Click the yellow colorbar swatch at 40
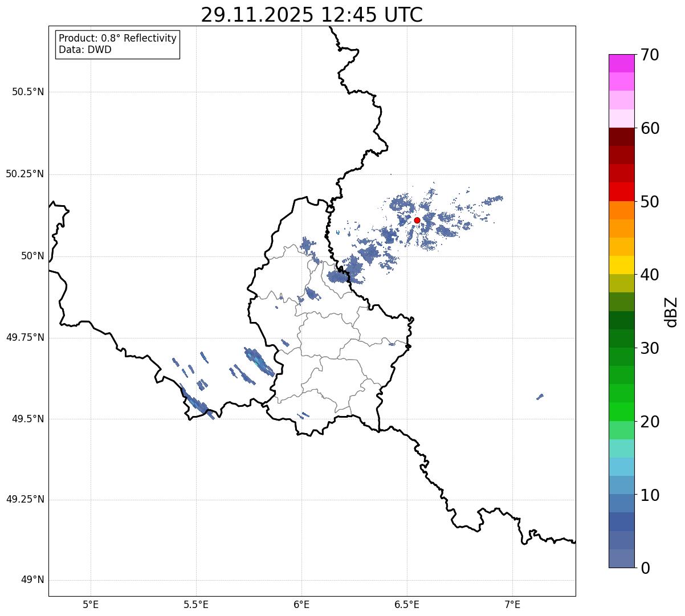 pos(621,265)
